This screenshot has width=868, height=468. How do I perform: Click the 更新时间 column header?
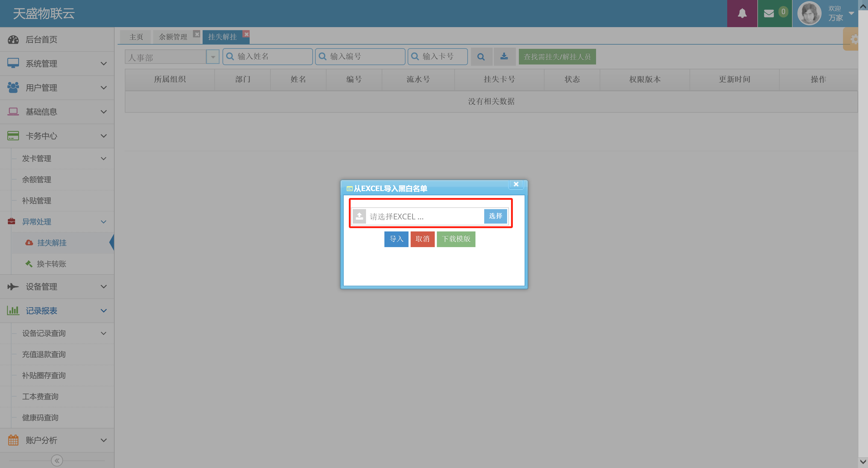734,80
